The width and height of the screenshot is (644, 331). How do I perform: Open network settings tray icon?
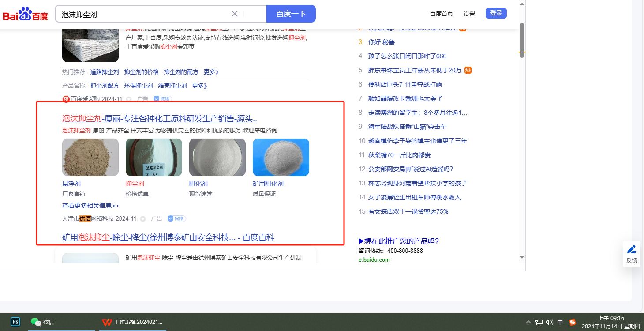539,322
